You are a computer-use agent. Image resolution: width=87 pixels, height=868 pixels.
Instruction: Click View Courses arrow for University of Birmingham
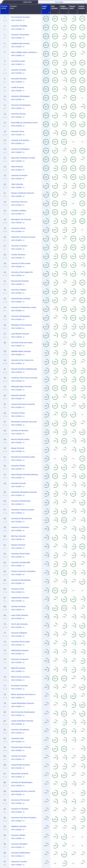point(23,99)
